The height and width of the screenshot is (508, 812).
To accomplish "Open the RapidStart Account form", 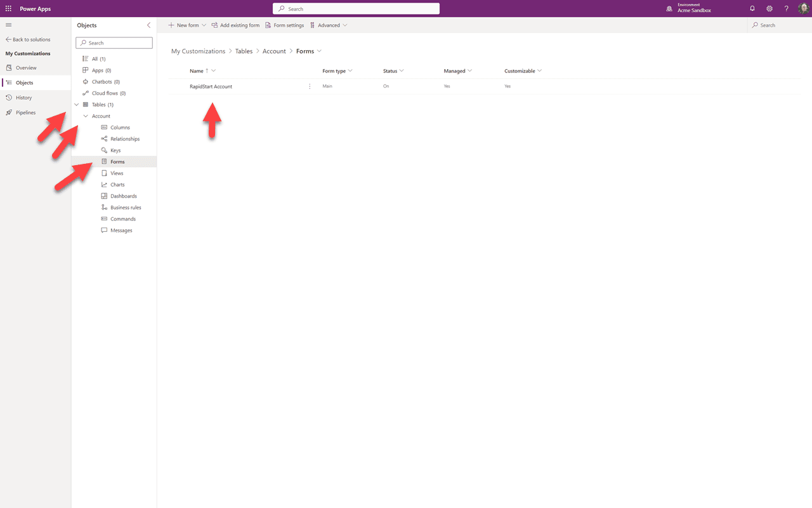I will [211, 86].
